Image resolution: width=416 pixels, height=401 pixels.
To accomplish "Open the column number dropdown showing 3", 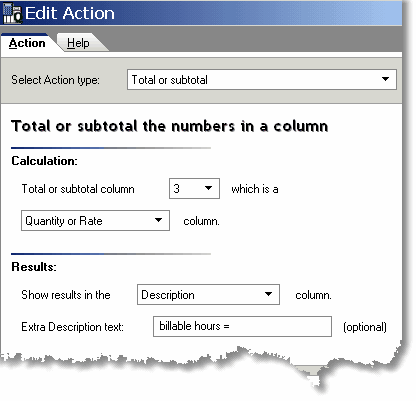I will point(194,189).
